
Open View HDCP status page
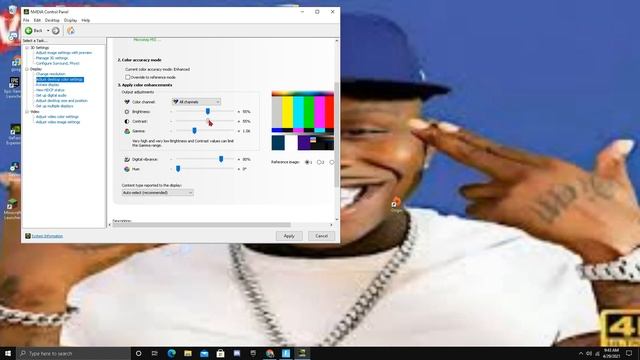click(x=50, y=90)
